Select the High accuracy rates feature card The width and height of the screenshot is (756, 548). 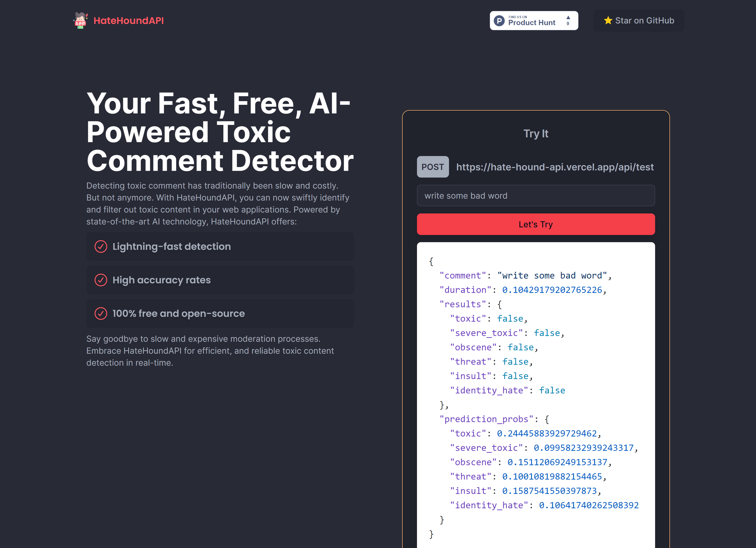[x=220, y=280]
